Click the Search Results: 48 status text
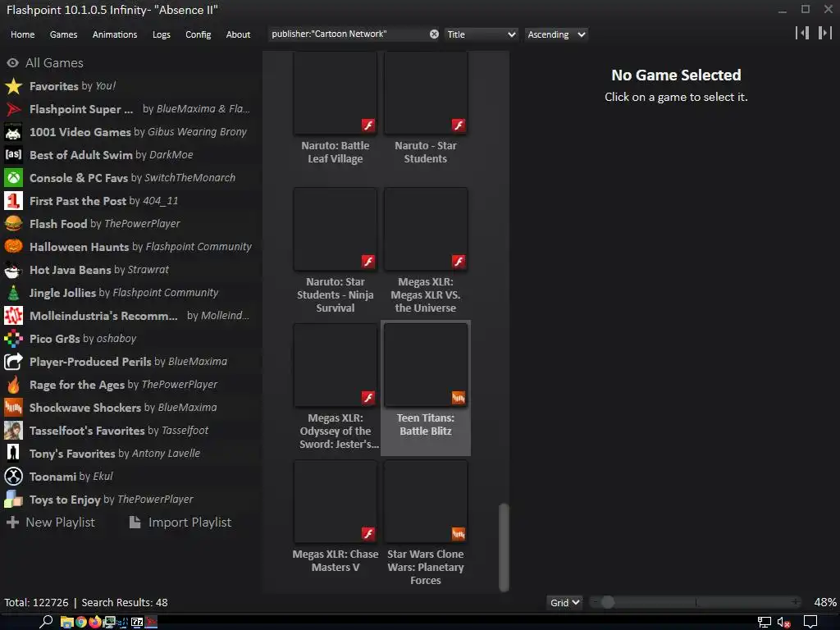 [x=125, y=603]
